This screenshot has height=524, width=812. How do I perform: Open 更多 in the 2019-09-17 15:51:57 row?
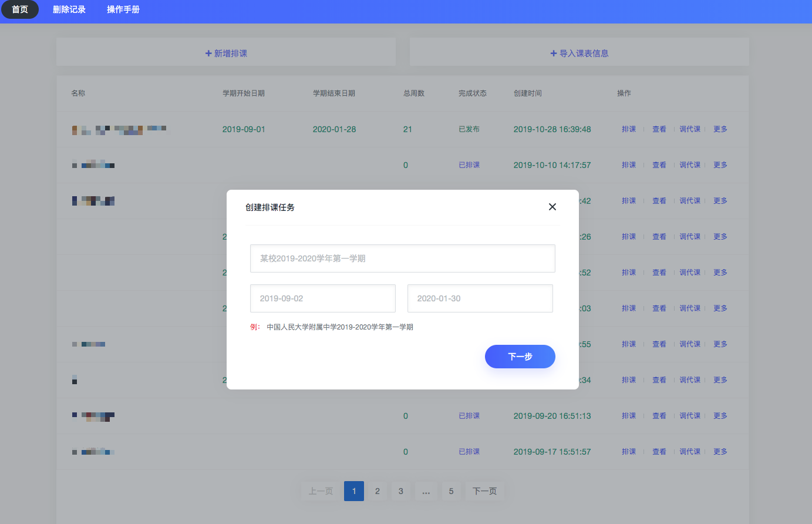pos(720,452)
